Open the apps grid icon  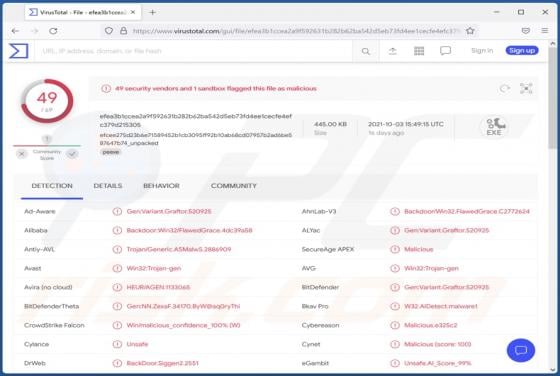419,51
